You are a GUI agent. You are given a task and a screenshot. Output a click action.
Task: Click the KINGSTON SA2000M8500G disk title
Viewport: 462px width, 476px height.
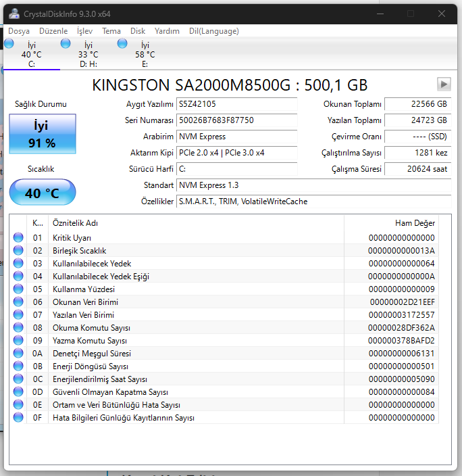pos(230,85)
